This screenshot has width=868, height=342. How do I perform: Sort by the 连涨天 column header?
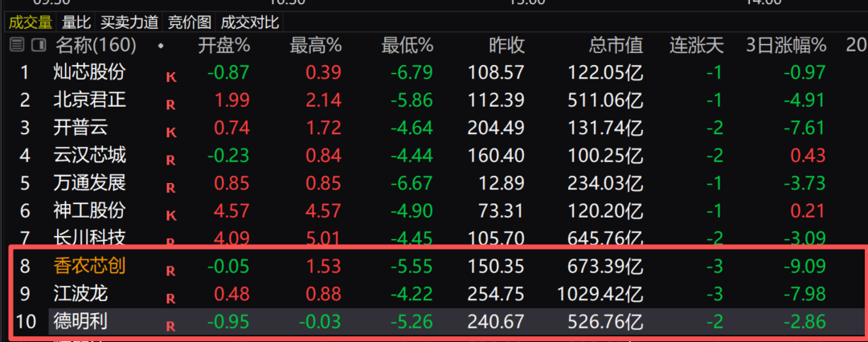tap(696, 46)
